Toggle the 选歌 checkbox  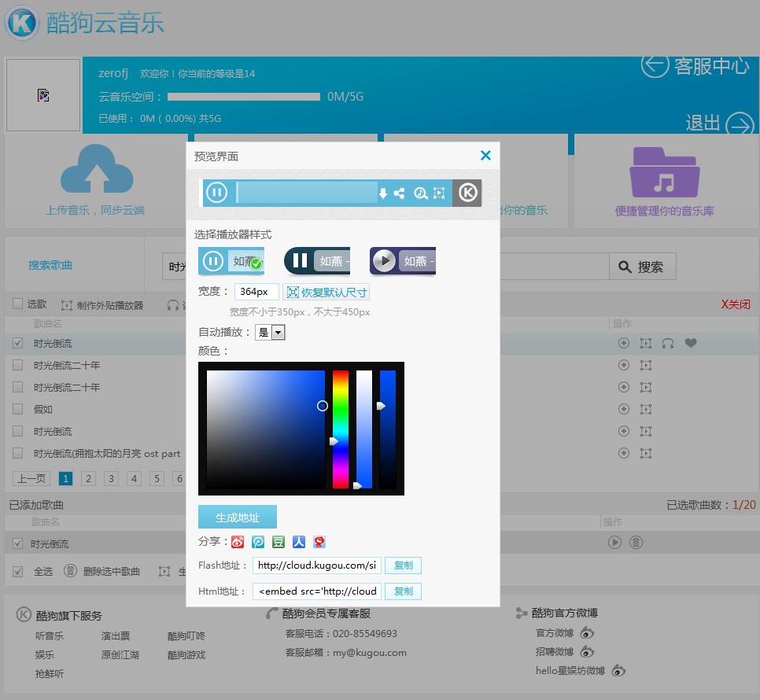coord(18,304)
